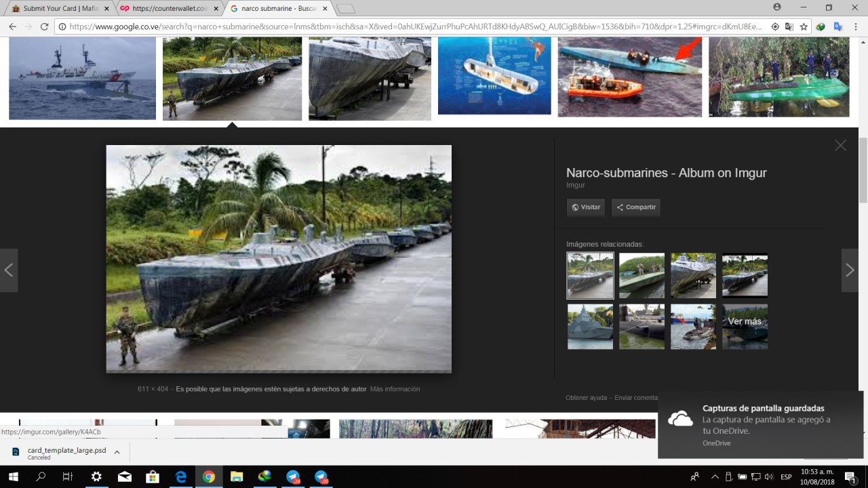868x488 pixels.
Task: Open Chrome menu with three dots
Action: 856,26
